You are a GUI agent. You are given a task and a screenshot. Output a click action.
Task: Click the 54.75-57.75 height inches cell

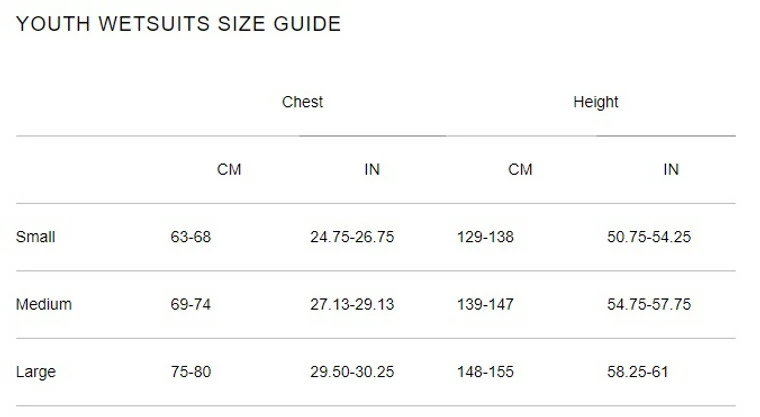pos(649,304)
